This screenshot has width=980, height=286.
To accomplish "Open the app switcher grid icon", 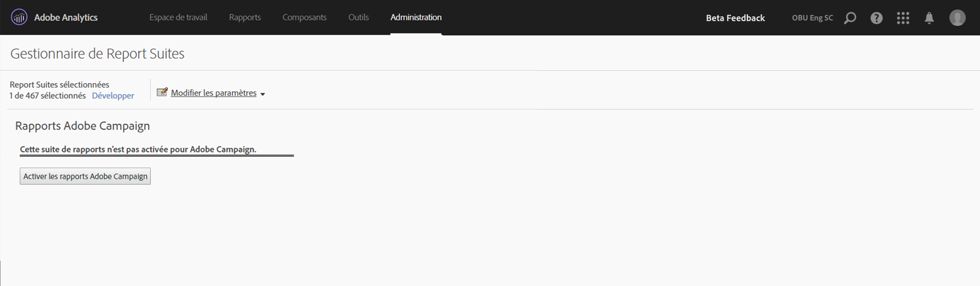I will (x=903, y=18).
